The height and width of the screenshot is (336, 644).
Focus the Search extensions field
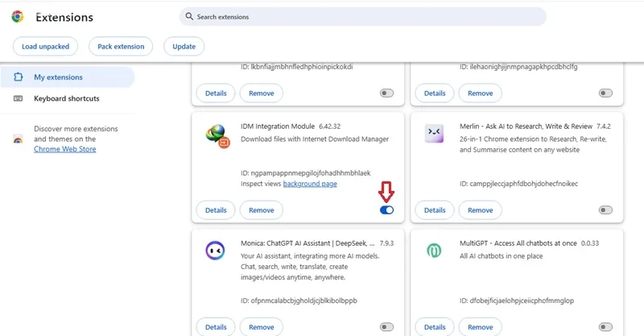click(363, 16)
